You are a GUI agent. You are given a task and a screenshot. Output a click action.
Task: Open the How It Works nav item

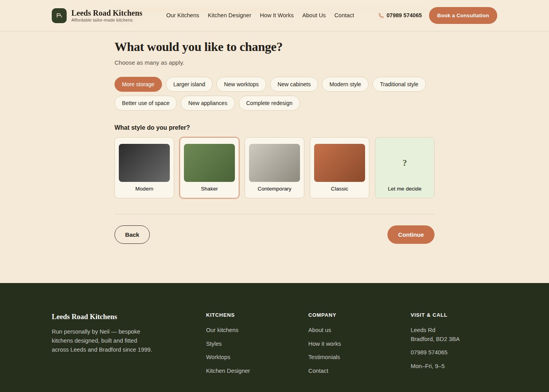(277, 15)
